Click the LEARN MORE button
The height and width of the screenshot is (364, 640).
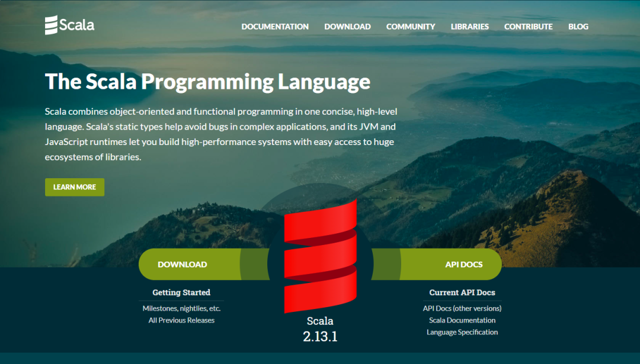(75, 187)
